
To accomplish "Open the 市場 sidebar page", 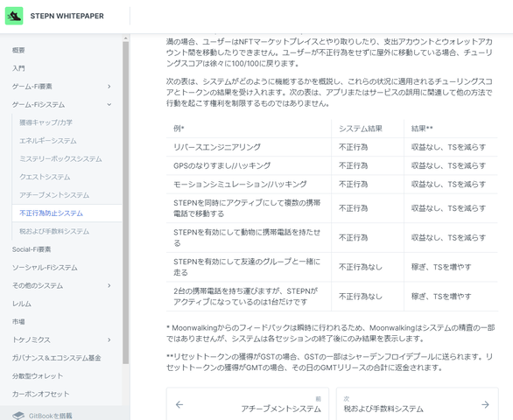I will 18,321.
